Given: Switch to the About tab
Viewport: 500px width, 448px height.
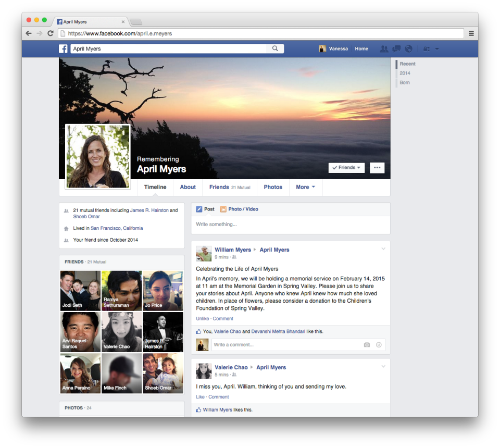Looking at the screenshot, I should [x=187, y=187].
